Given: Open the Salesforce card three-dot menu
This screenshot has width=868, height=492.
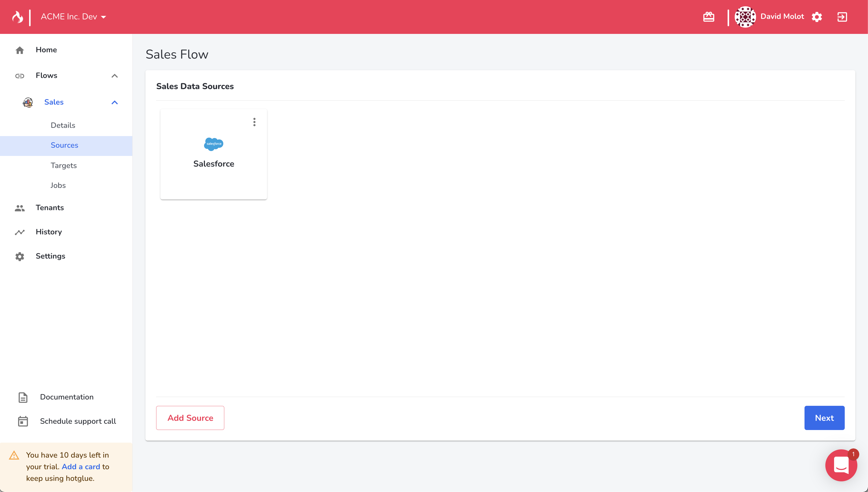Looking at the screenshot, I should click(x=254, y=122).
